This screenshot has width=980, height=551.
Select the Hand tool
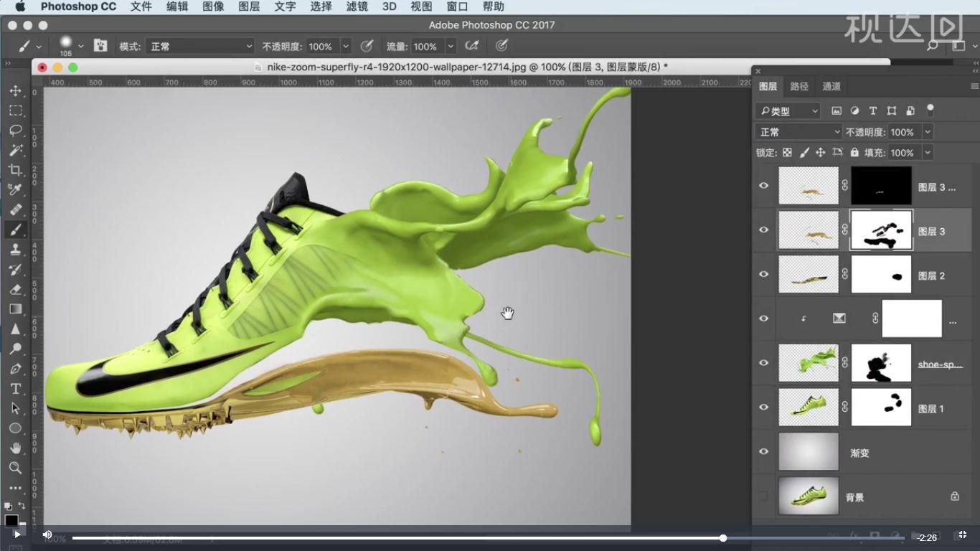(15, 448)
